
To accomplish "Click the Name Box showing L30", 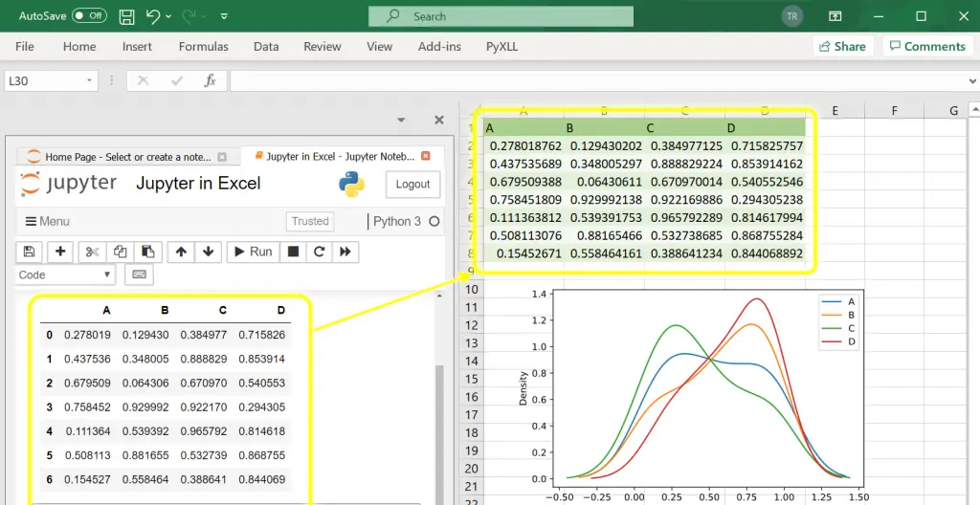I will 44,80.
